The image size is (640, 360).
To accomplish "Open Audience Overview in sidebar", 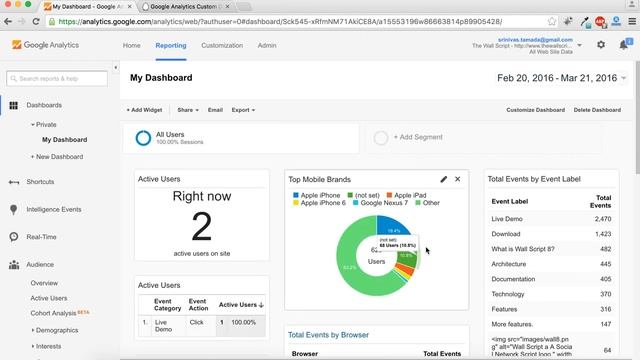I will [44, 283].
